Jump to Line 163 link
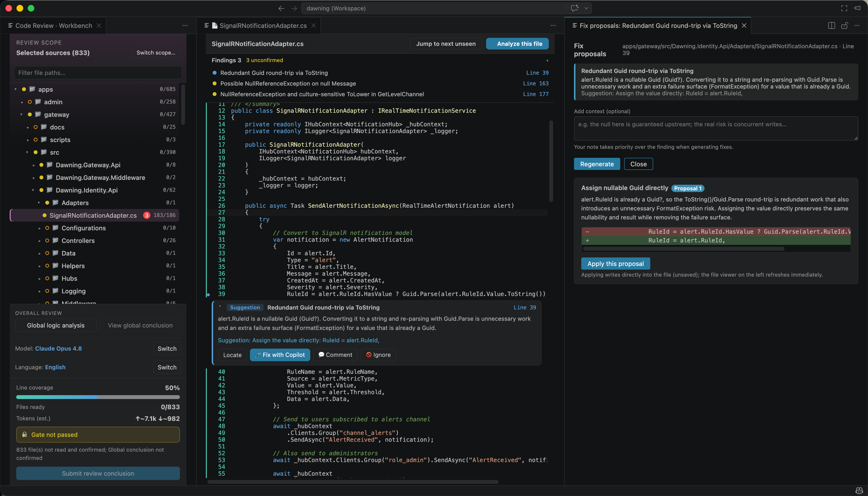This screenshot has width=868, height=496. [x=535, y=83]
